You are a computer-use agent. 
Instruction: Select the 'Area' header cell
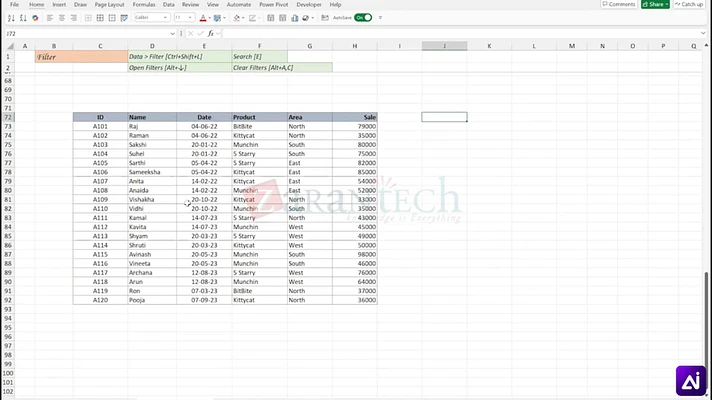tap(310, 117)
